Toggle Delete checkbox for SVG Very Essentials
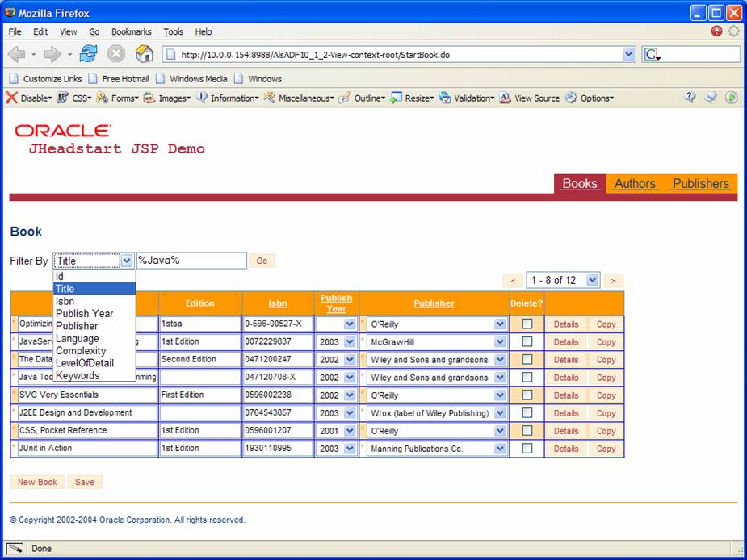Image resolution: width=747 pixels, height=560 pixels. (527, 395)
